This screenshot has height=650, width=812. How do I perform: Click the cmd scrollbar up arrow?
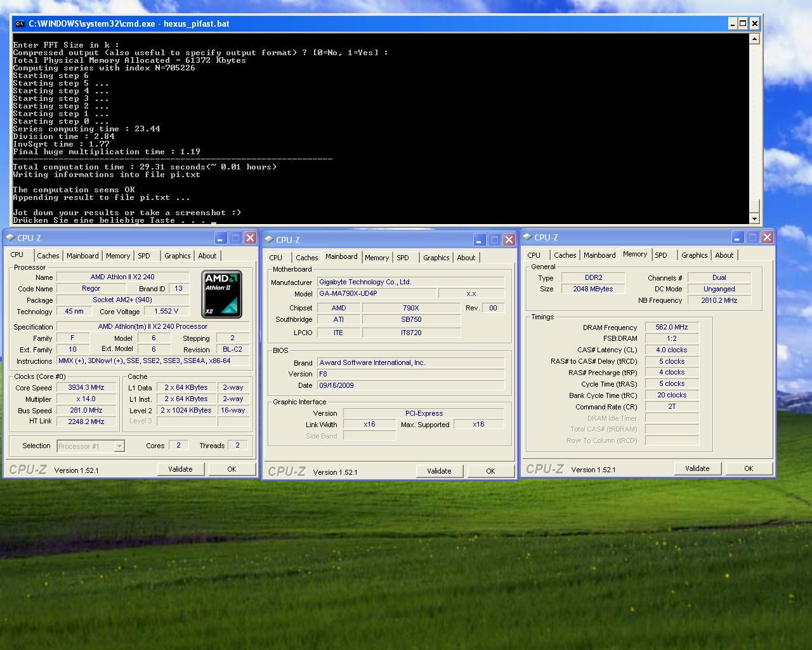coord(754,39)
